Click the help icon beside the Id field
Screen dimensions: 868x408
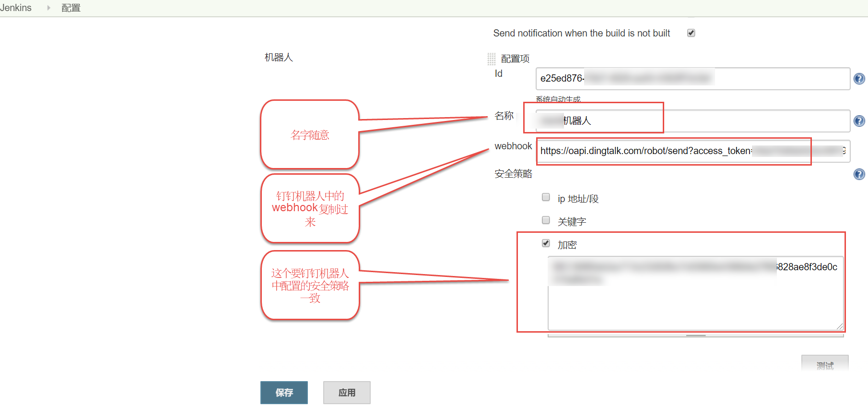tap(859, 79)
